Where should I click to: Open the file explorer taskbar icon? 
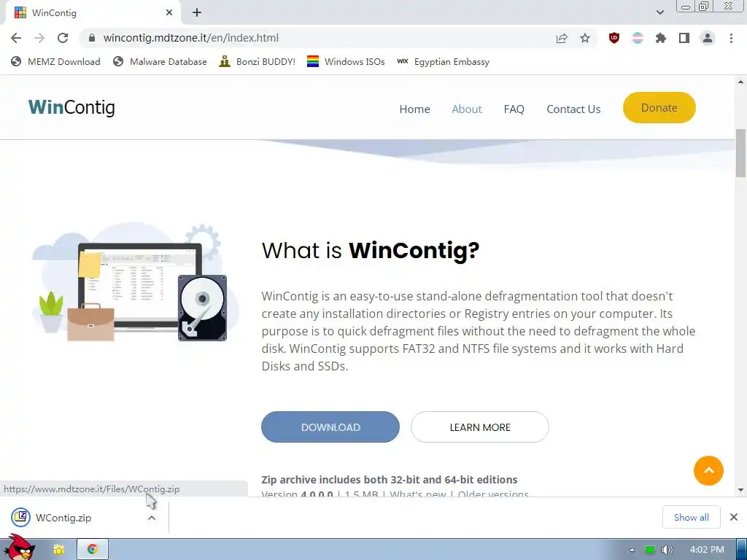(x=59, y=550)
